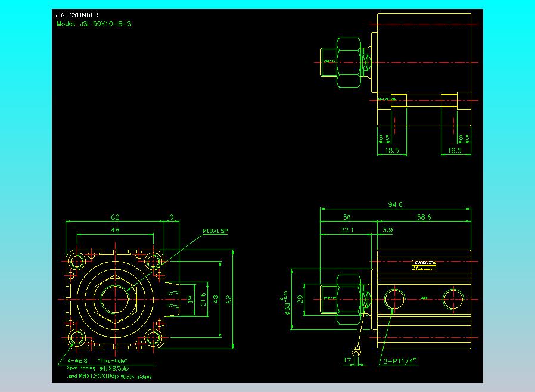Select the ø38 diameter dimension
Viewport: 535px width, 392px height.
pos(286,306)
